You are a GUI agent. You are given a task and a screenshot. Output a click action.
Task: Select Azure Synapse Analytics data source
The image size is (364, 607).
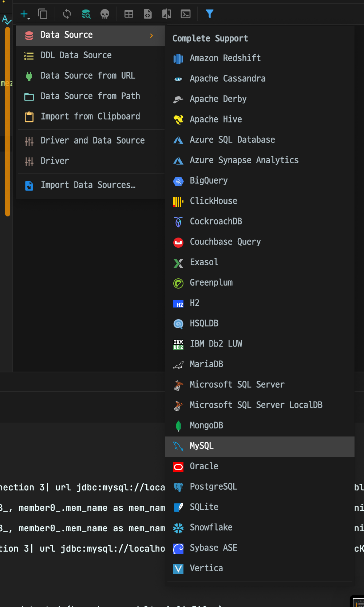(x=260, y=161)
